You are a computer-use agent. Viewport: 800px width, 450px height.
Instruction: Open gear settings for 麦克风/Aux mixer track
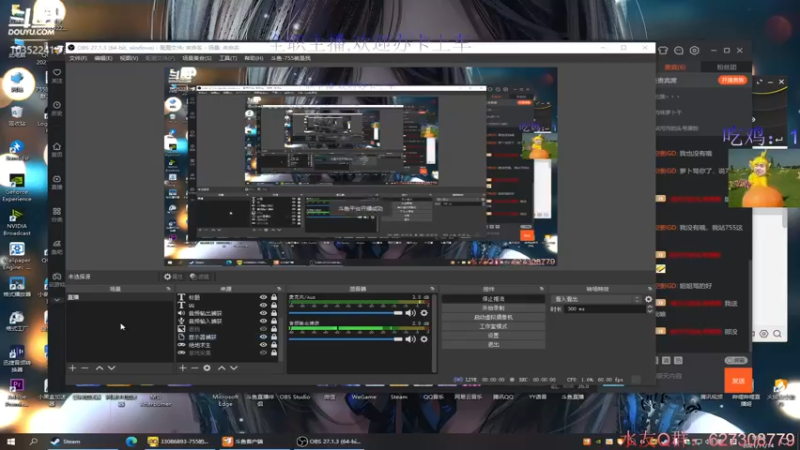[424, 313]
